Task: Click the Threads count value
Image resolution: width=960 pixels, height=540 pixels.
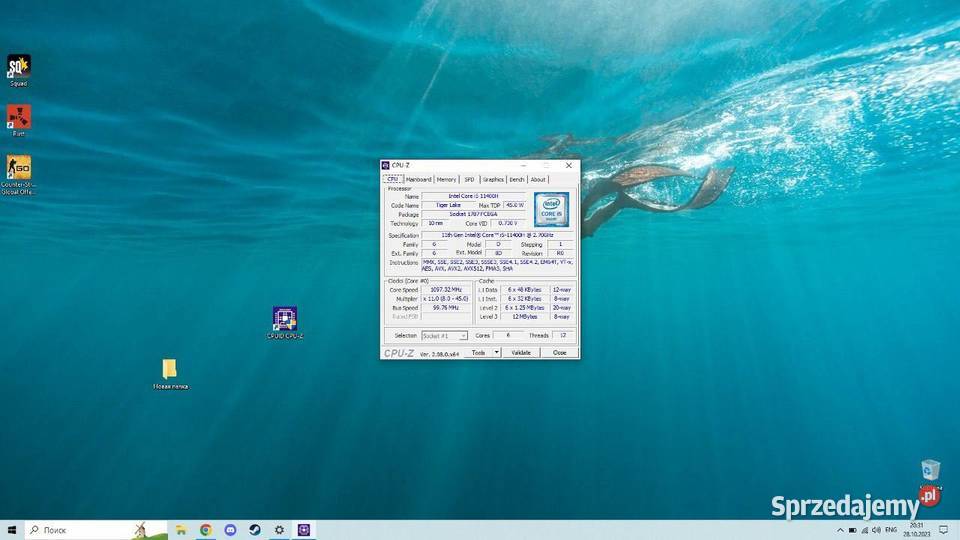Action: pyautogui.click(x=563, y=336)
